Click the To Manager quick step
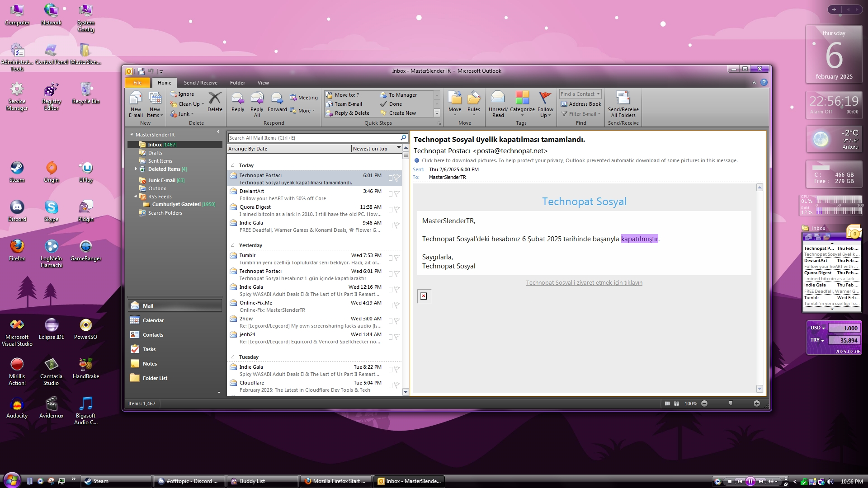The height and width of the screenshot is (488, 868). 398,95
